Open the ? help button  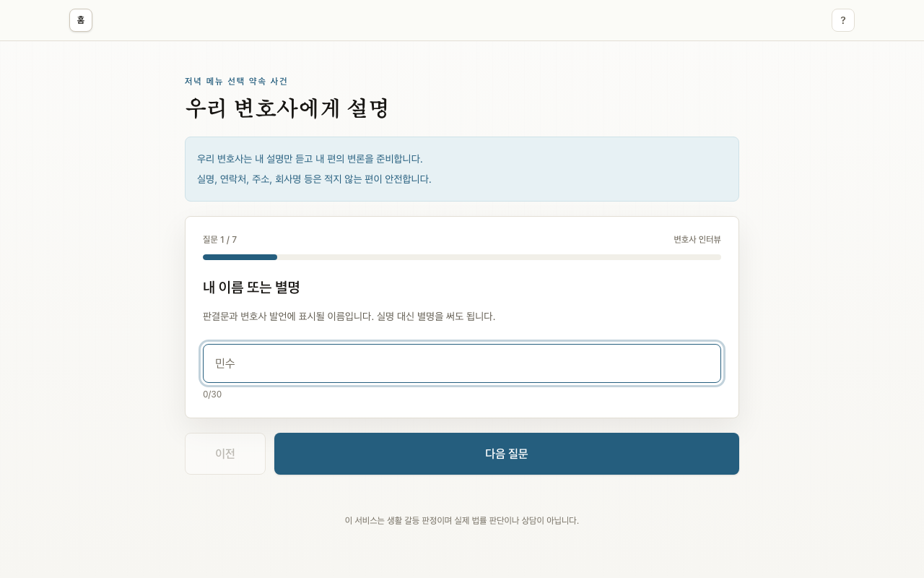click(x=843, y=20)
